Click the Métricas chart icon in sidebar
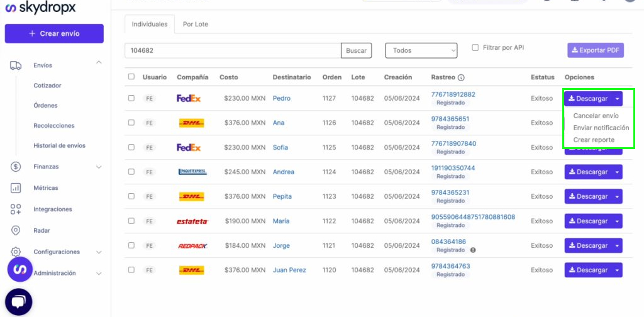 [x=16, y=188]
